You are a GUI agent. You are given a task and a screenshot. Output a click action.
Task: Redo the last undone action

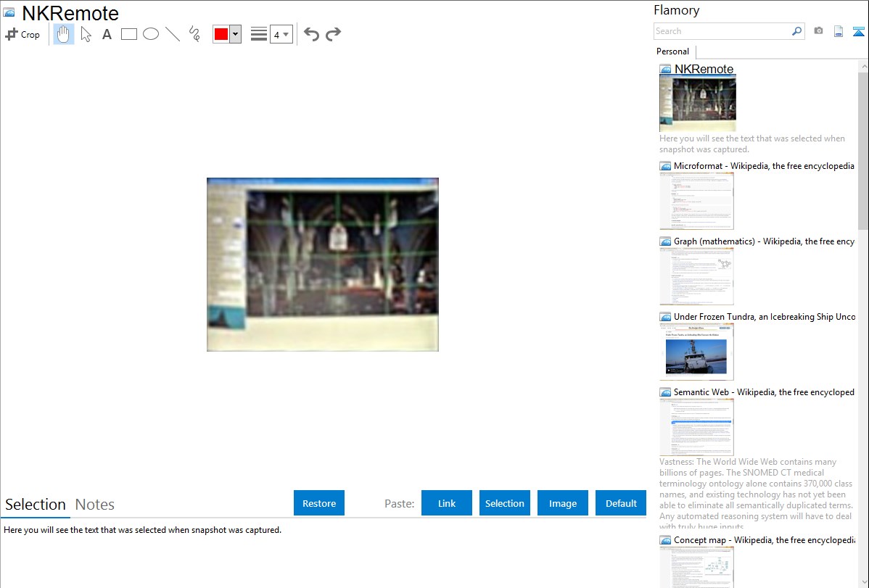pyautogui.click(x=333, y=34)
